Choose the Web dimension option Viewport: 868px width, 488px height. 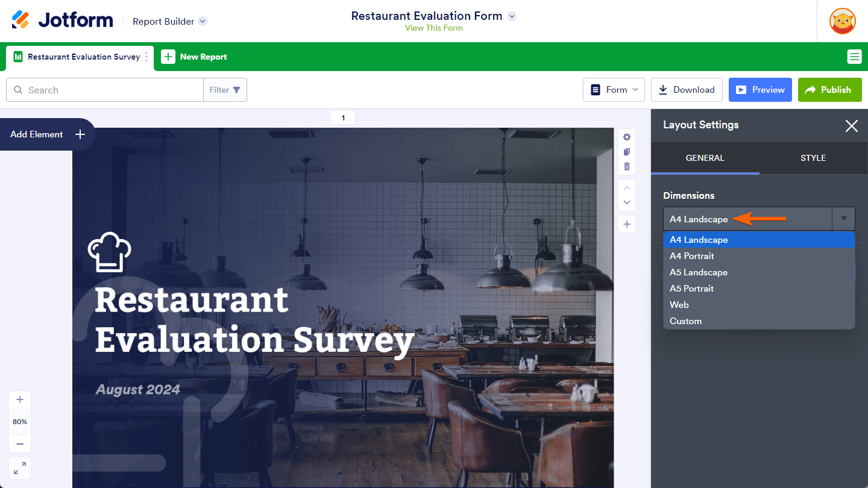[679, 305]
